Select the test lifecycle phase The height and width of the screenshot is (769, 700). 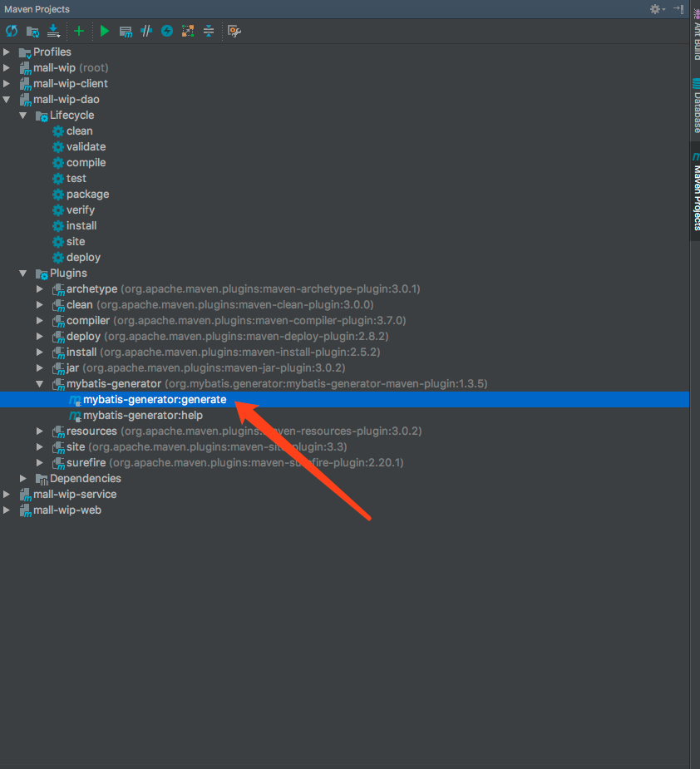(76, 179)
